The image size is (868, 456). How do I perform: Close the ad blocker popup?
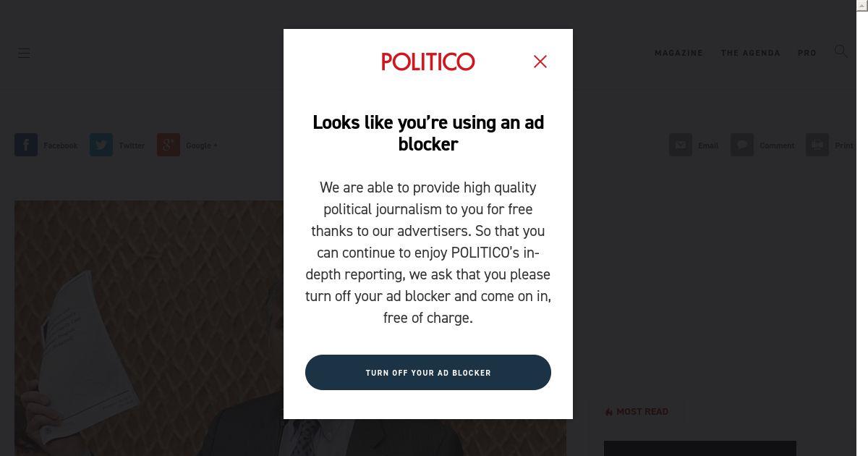540,62
